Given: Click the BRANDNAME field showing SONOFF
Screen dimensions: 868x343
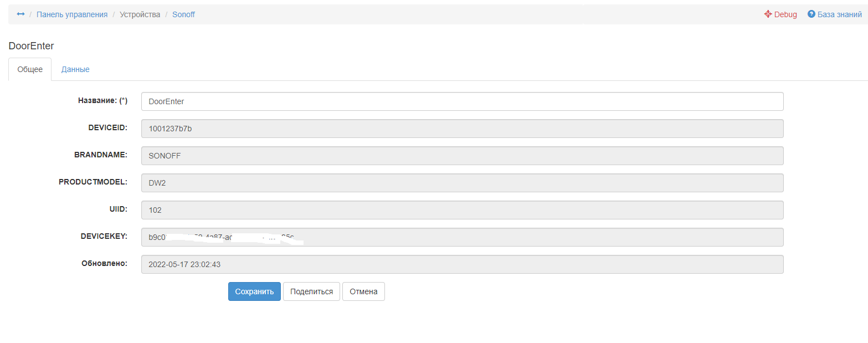Looking at the screenshot, I should (x=462, y=156).
